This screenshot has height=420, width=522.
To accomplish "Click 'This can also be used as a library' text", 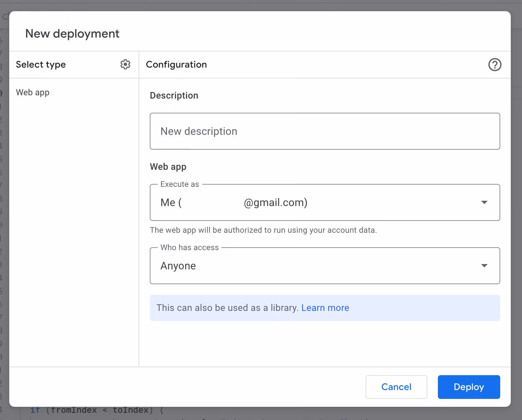I will click(x=227, y=308).
